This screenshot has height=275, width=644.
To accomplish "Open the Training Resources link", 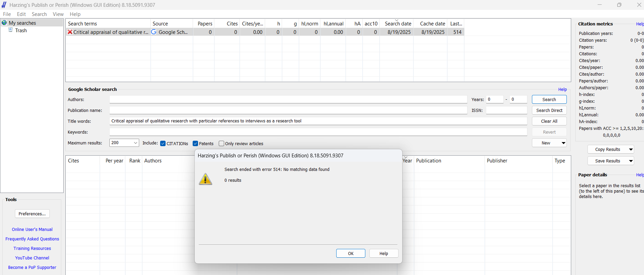I will [32, 249].
